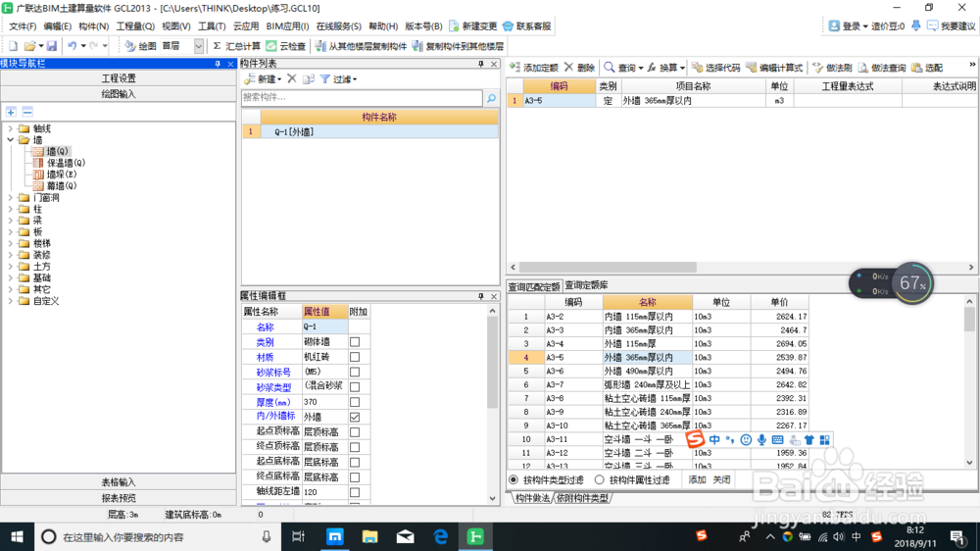Toggle 附加 checkbox for 类别 row
980x551 pixels.
tap(355, 342)
